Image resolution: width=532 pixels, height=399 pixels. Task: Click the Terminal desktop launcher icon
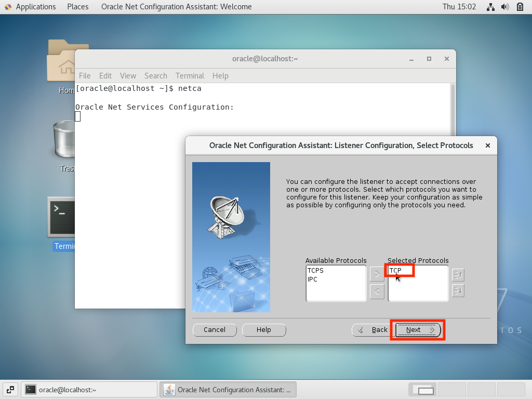(x=61, y=217)
